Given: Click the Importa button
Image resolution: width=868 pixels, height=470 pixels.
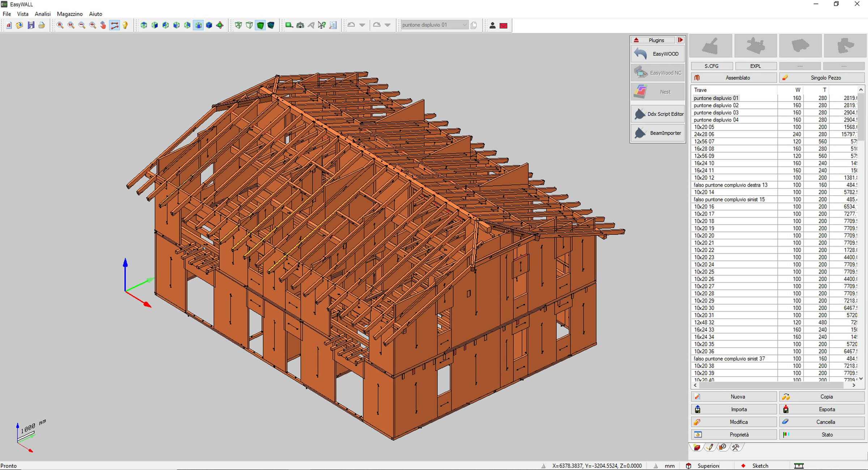Looking at the screenshot, I should pos(733,409).
